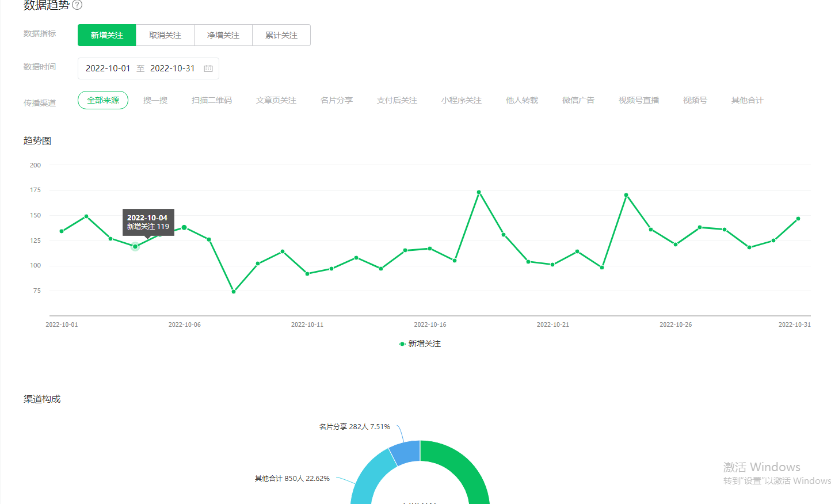This screenshot has width=831, height=504.
Task: Select the 新增关注 metric tab
Action: click(x=107, y=35)
